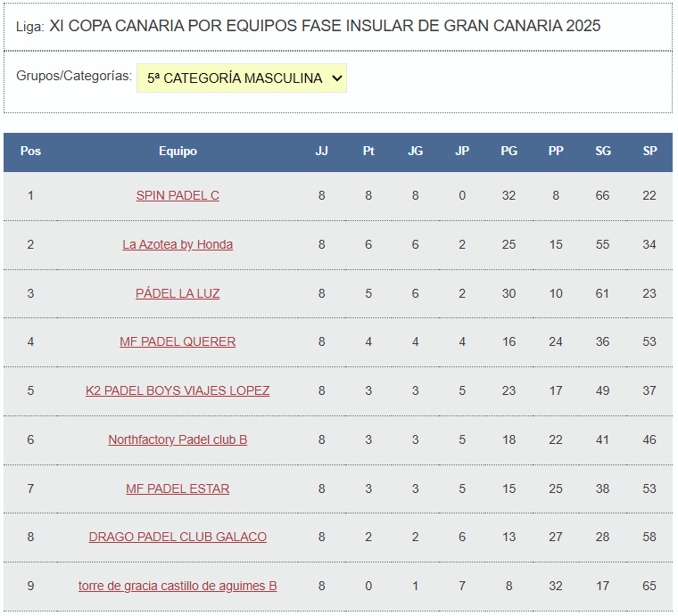Viewport: 678px width, 616px height.
Task: Open DRAGO PADEL CLUB GALACO link
Action: [178, 537]
